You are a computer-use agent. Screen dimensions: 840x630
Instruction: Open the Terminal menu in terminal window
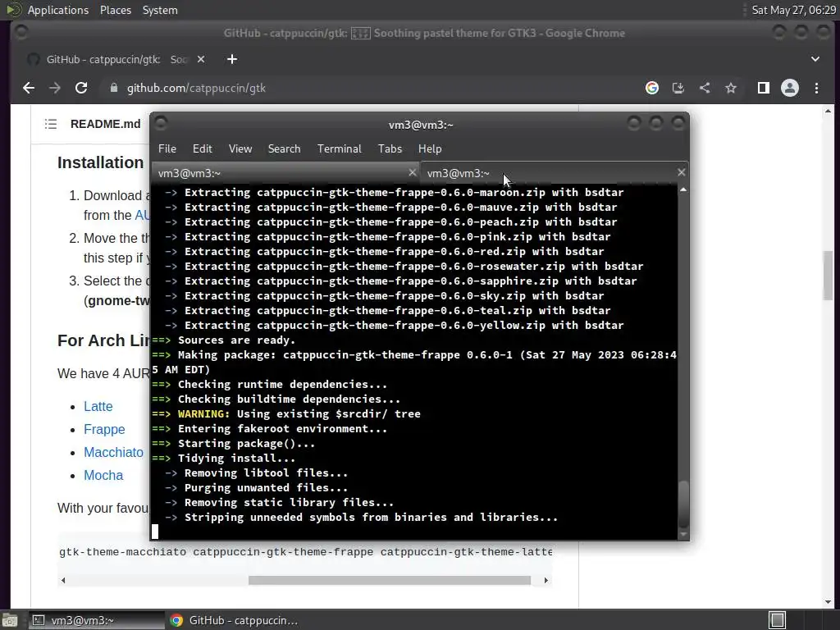point(339,149)
